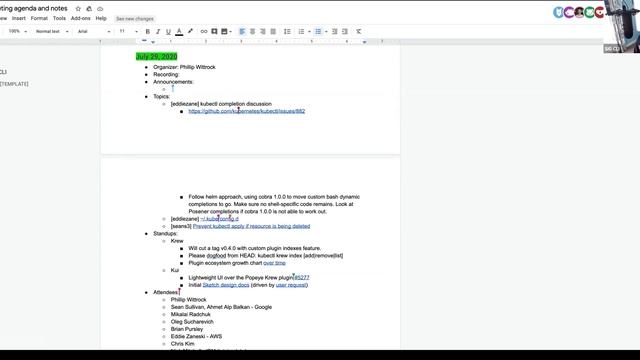The image size is (640, 360).
Task: Click the speaker video thumbnail
Action: 622,27
